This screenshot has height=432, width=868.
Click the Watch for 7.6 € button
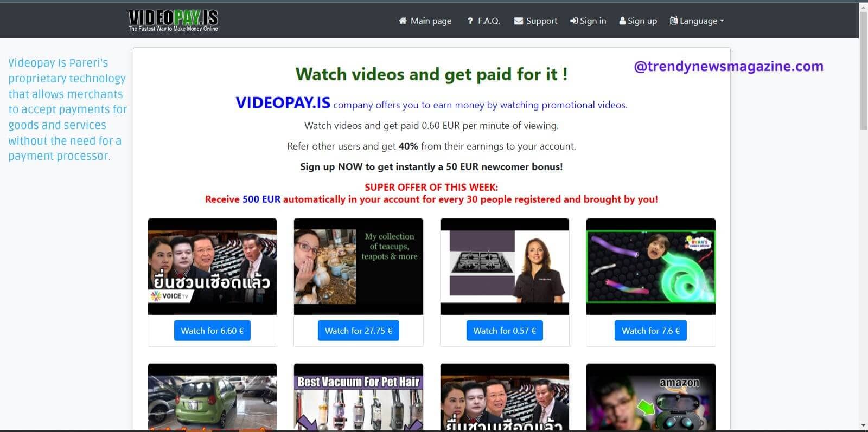tap(650, 331)
